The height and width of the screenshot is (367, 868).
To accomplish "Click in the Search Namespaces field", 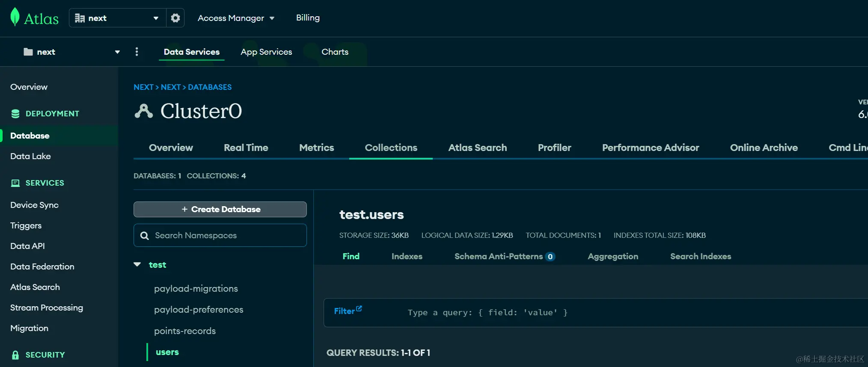I will [220, 235].
